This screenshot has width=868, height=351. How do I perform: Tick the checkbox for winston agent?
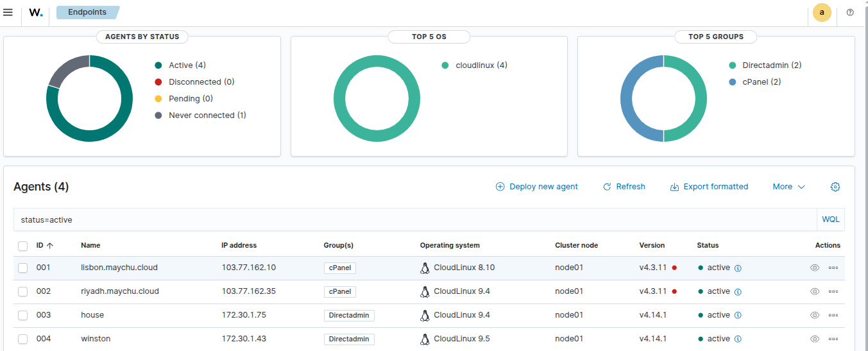pyautogui.click(x=23, y=339)
